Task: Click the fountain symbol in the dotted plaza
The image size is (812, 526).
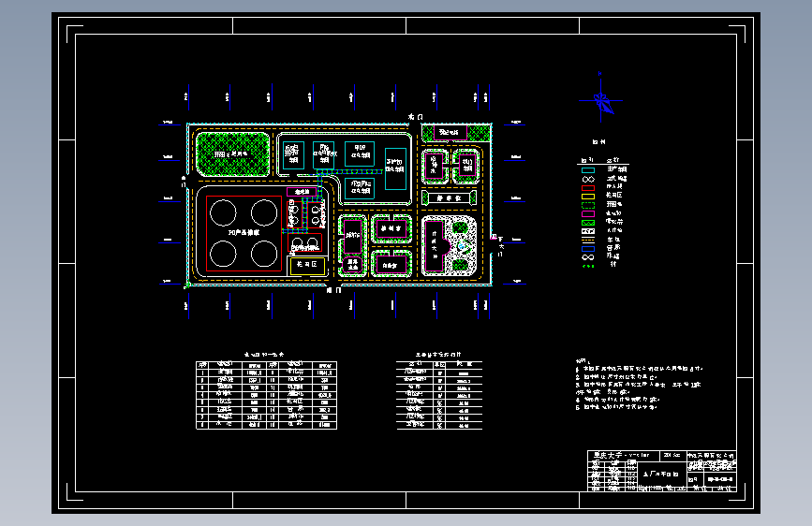Action: point(462,247)
